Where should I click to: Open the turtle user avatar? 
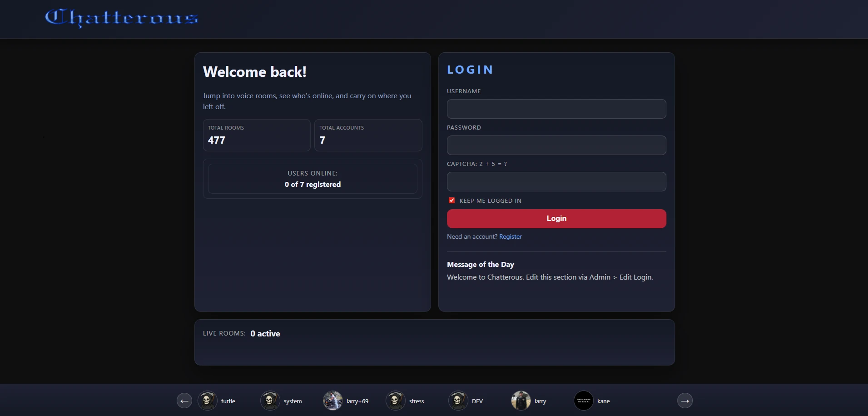pos(208,401)
